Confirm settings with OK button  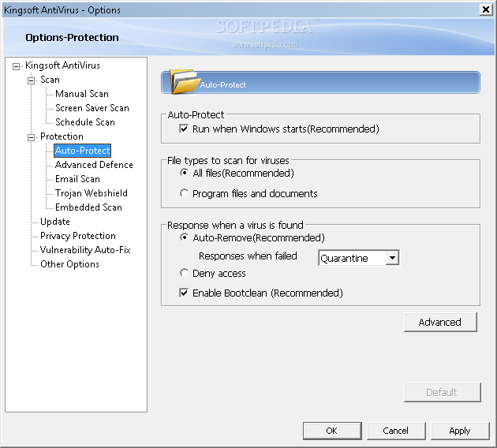[332, 431]
